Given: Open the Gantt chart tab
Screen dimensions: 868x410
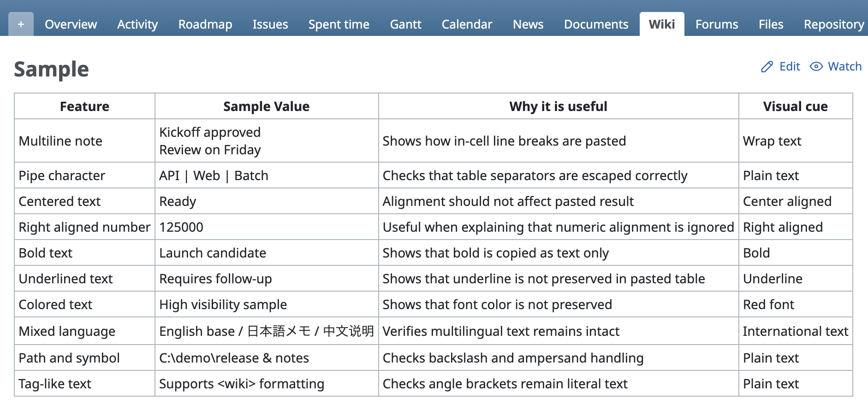Looking at the screenshot, I should tap(405, 24).
